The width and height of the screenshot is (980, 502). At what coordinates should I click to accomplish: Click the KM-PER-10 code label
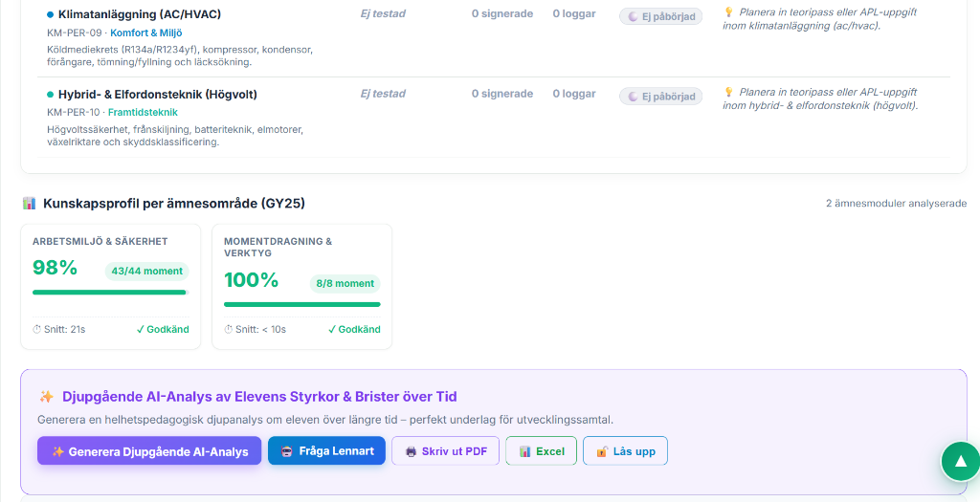point(73,113)
